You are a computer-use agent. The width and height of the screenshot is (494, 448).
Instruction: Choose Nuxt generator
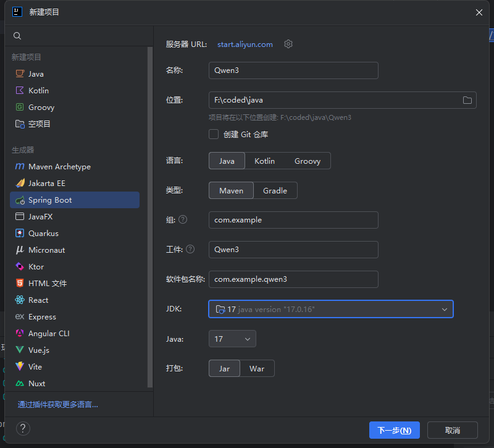[x=75, y=384]
